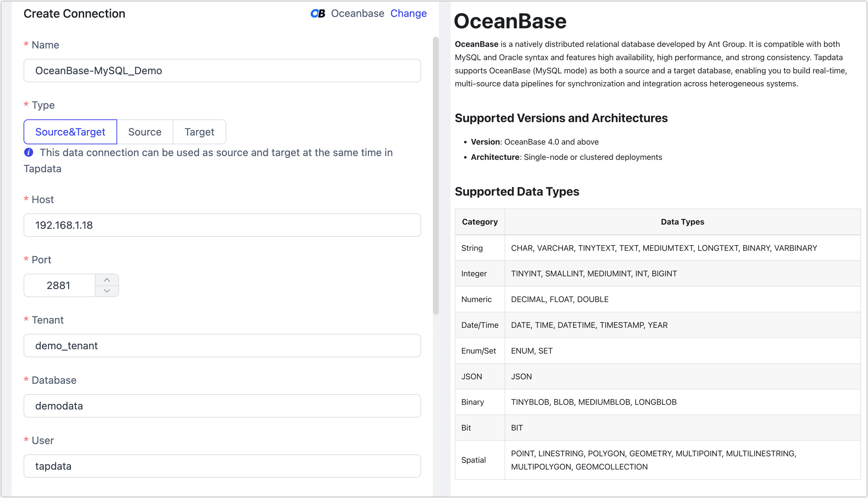Decrement the Port value using the down arrow

(x=107, y=290)
